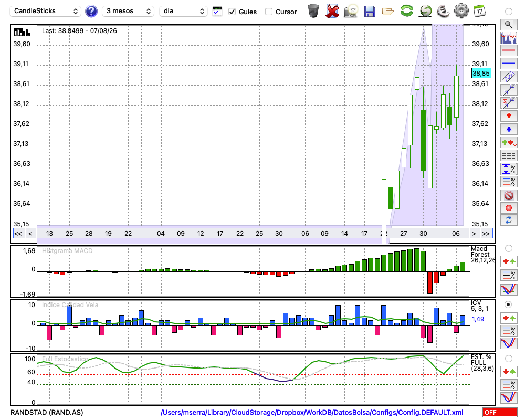Select the ICV panel radio button
Viewport: 525px width, 420px height.
click(x=508, y=304)
